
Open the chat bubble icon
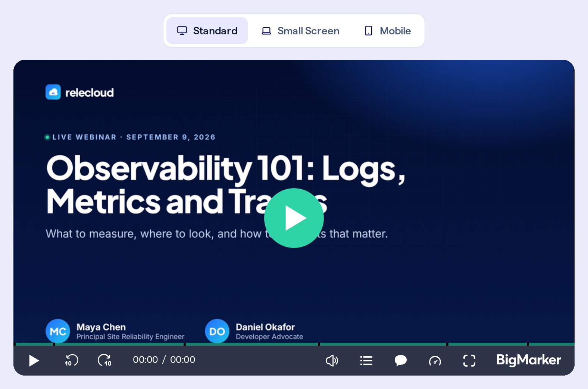click(x=401, y=361)
